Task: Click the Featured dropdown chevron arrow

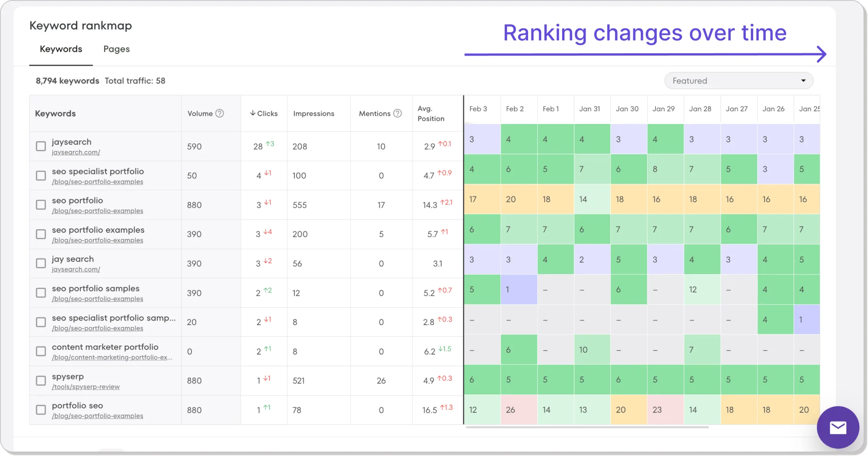Action: click(x=803, y=80)
